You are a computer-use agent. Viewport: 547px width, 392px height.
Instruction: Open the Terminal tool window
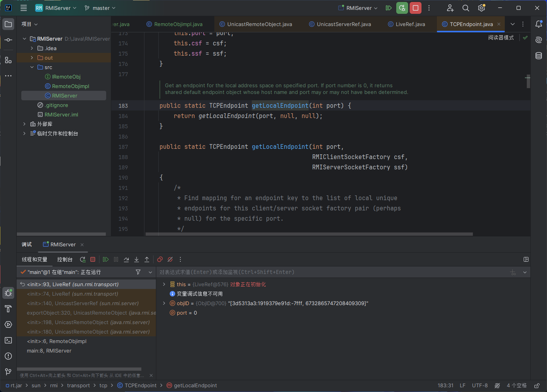(x=8, y=340)
